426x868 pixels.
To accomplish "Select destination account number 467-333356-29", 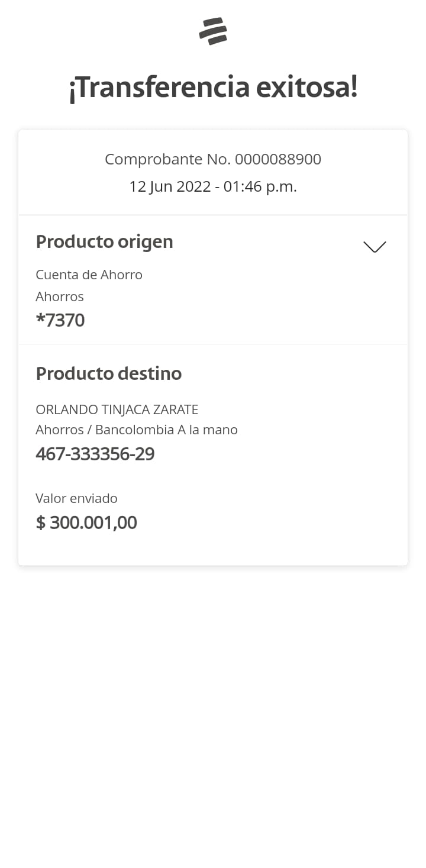I will coord(95,454).
